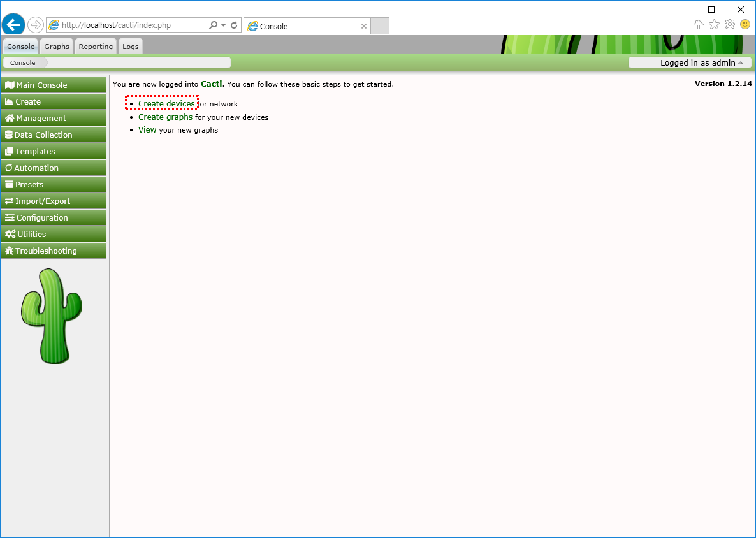Click the browser Home icon
756x538 pixels.
tap(698, 25)
